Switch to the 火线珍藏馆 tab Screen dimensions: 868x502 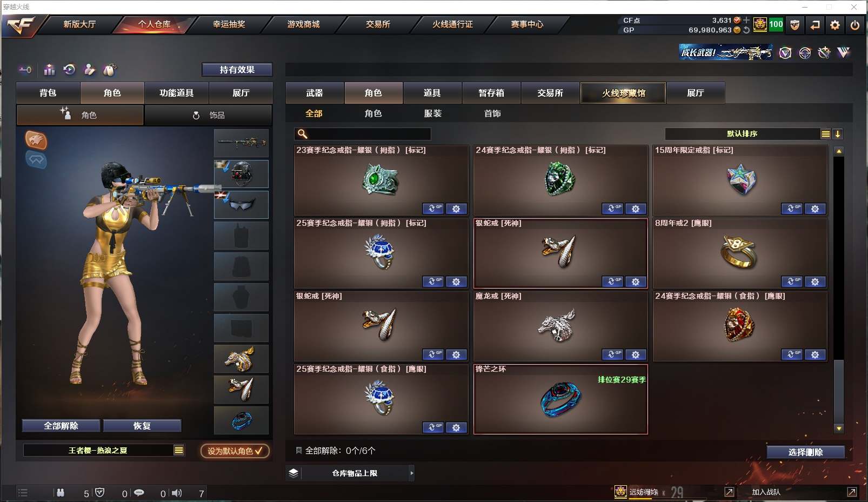coord(623,93)
